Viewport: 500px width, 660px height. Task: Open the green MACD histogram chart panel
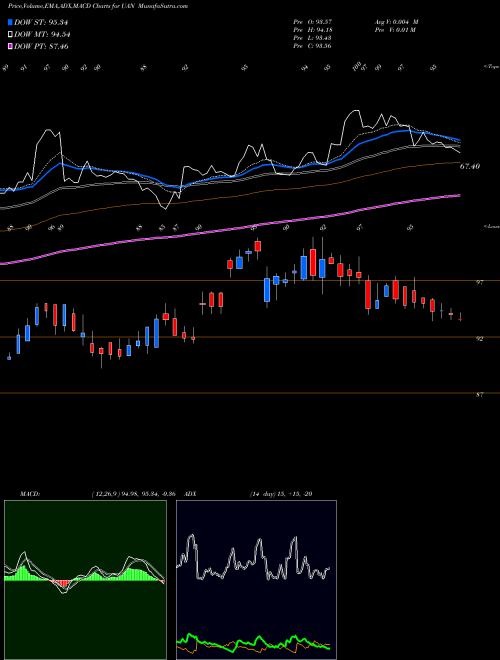pos(85,580)
